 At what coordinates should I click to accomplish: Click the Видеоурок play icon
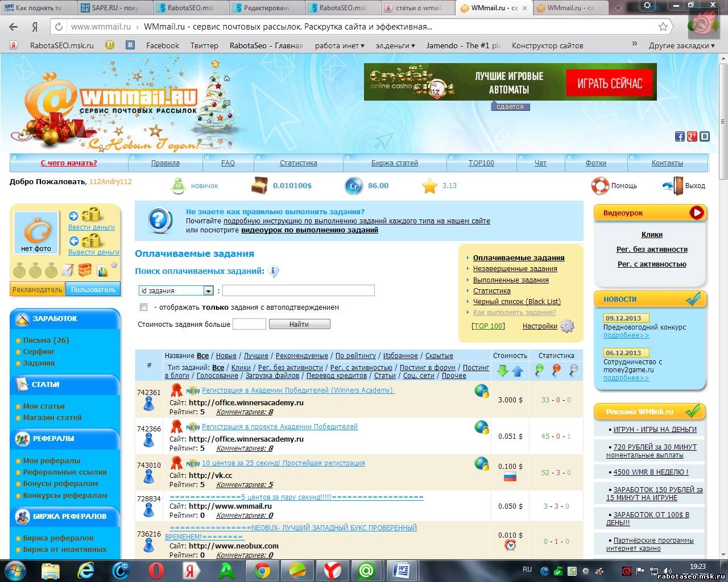697,213
